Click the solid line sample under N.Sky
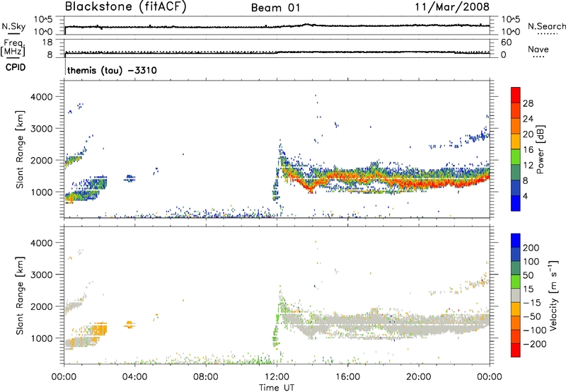566x392 pixels. point(13,33)
